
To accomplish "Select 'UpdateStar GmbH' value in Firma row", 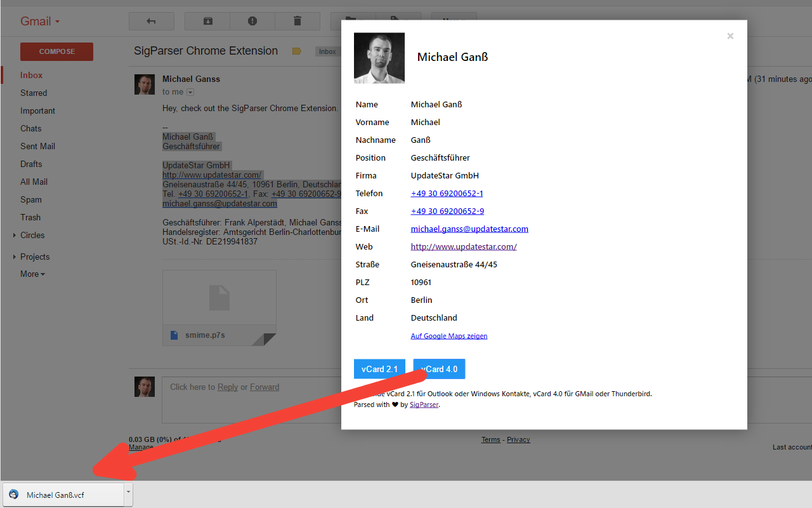I will click(445, 175).
